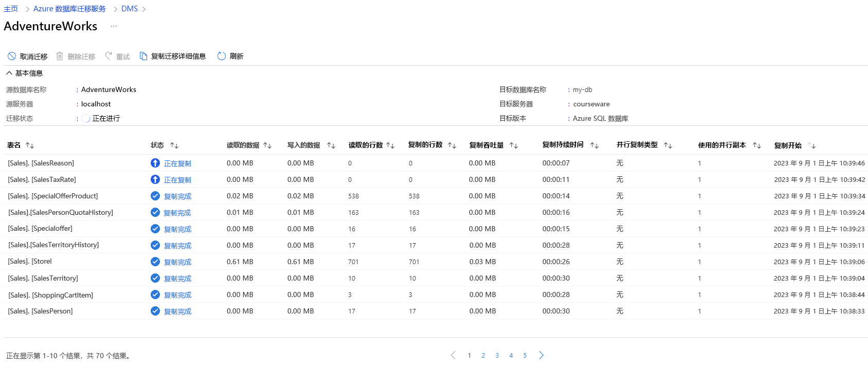
Task: Click the 刷新 refresh icon
Action: pos(222,56)
